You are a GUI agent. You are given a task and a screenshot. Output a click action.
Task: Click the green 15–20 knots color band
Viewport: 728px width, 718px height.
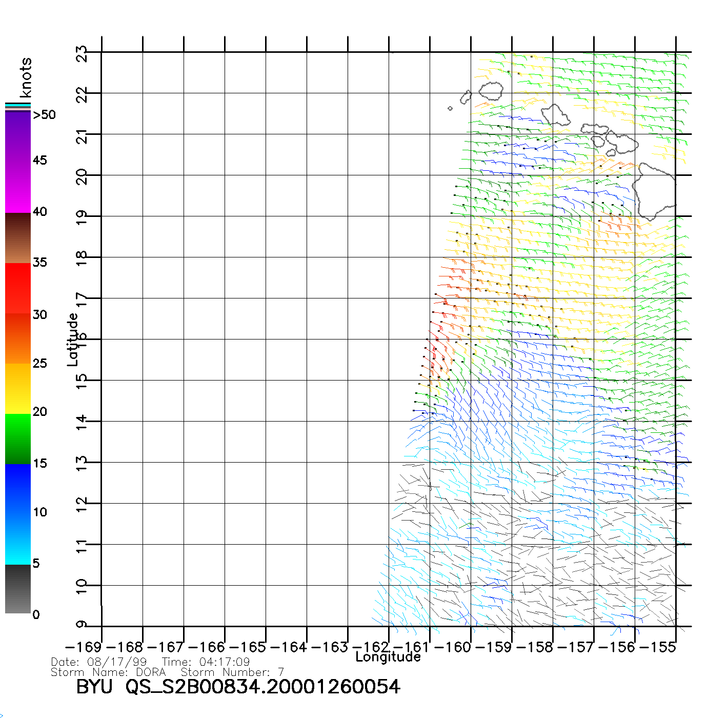coord(18,438)
